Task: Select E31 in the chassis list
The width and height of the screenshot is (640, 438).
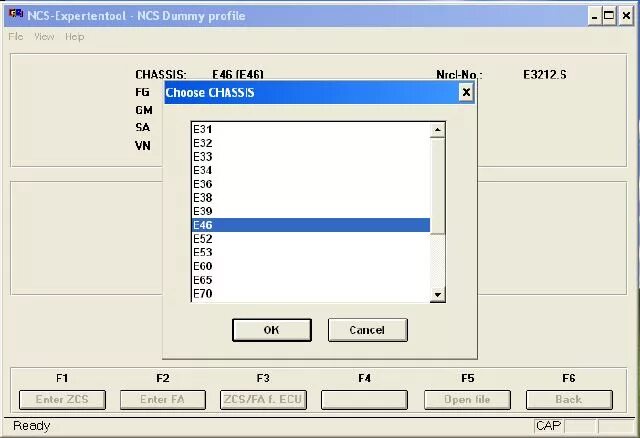Action: tap(311, 129)
